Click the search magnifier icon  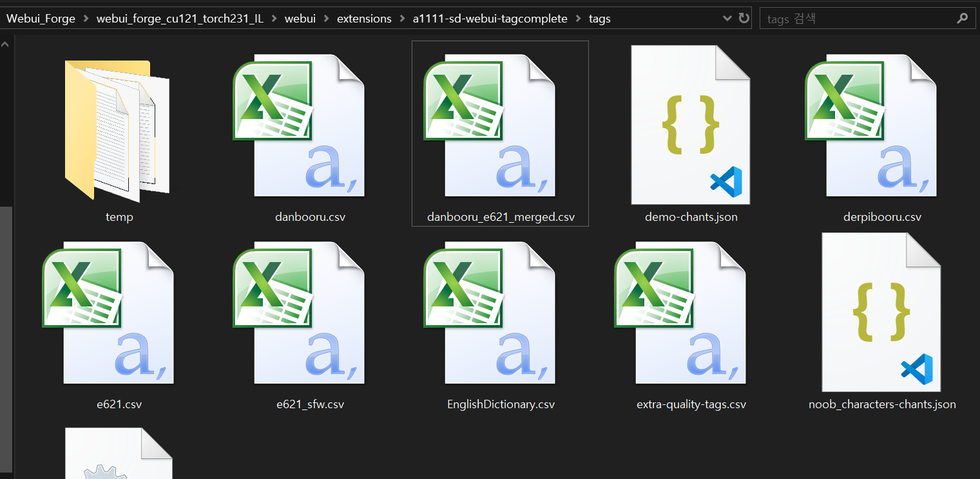962,19
